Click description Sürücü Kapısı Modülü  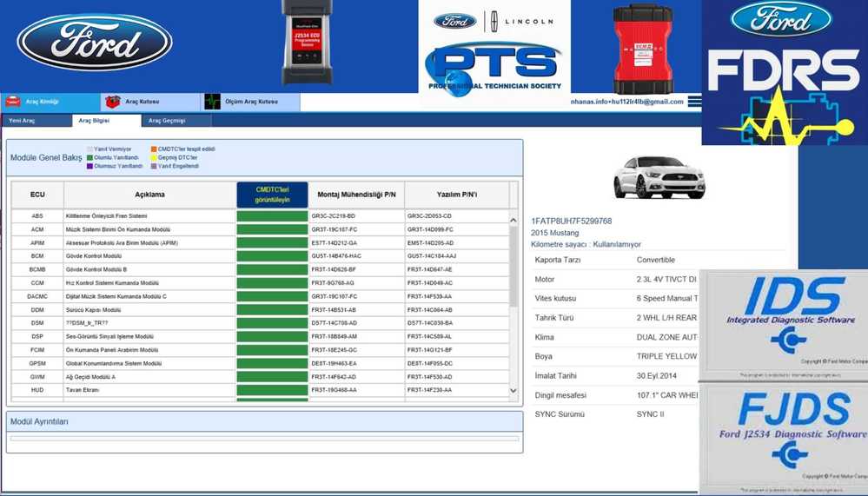[x=93, y=310]
